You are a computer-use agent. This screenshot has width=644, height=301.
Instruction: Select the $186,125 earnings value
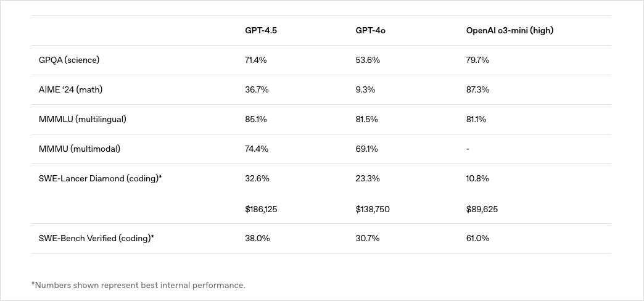(x=261, y=209)
